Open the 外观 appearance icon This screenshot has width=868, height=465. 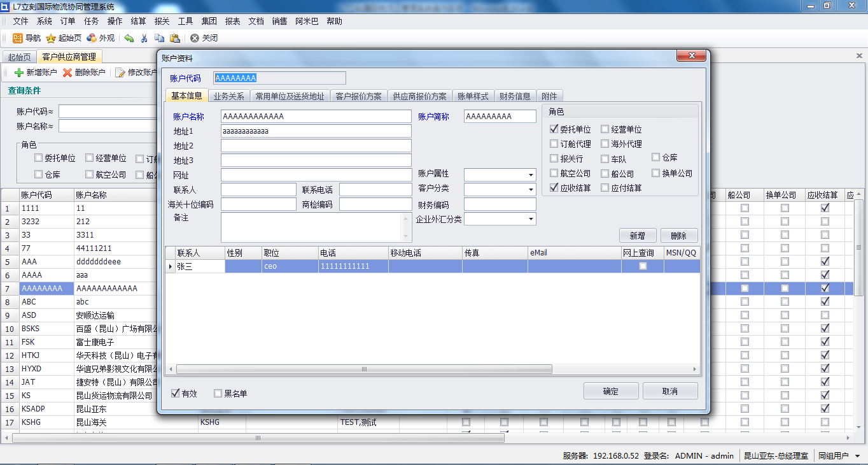[92, 38]
